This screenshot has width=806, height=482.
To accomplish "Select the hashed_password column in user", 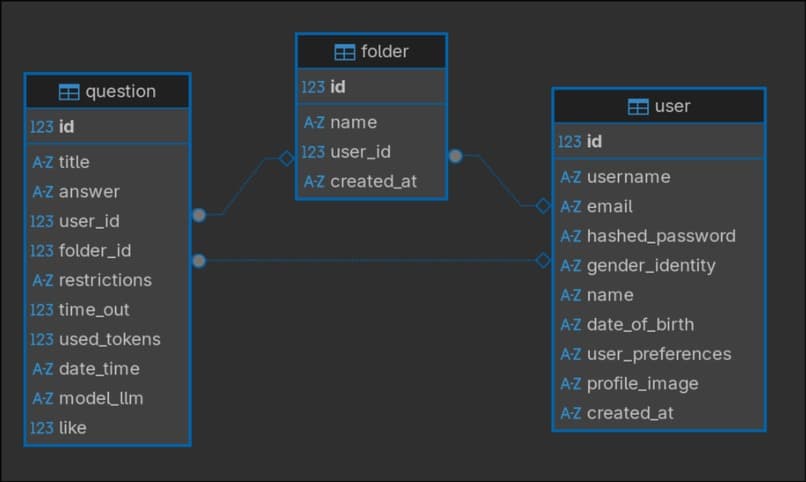I will 659,236.
